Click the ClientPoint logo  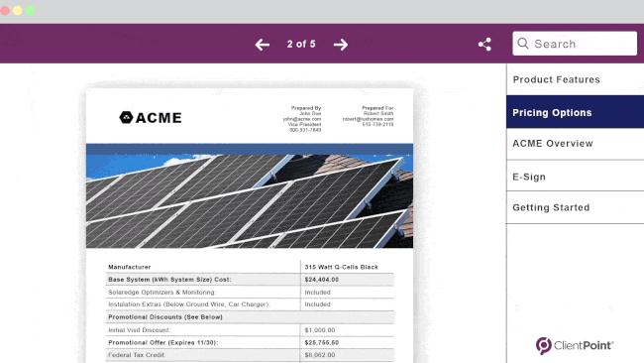[575, 345]
